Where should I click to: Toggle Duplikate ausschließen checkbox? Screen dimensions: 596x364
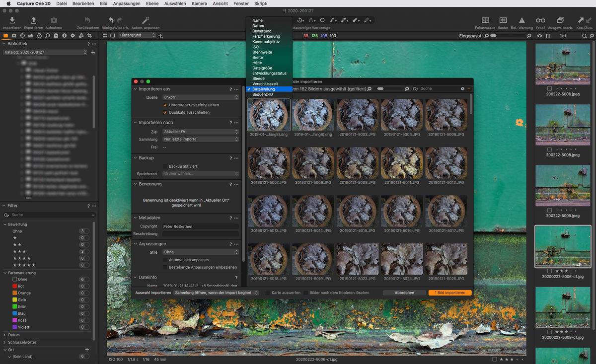[x=165, y=112]
